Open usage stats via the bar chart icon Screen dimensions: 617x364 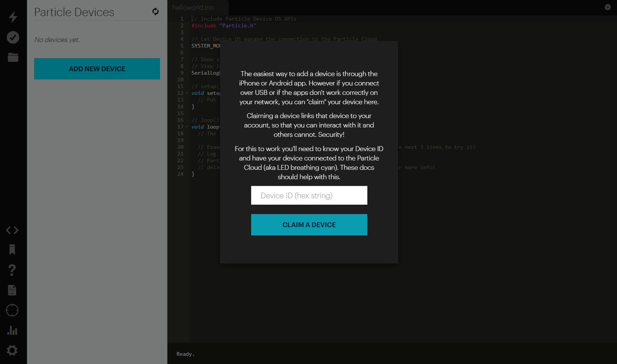12,330
